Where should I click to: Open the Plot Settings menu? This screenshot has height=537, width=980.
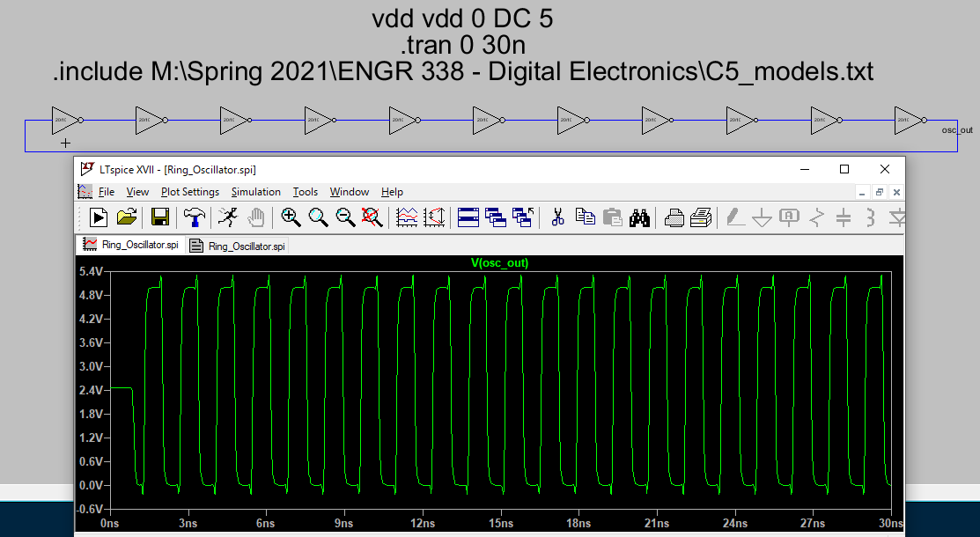[x=190, y=192]
